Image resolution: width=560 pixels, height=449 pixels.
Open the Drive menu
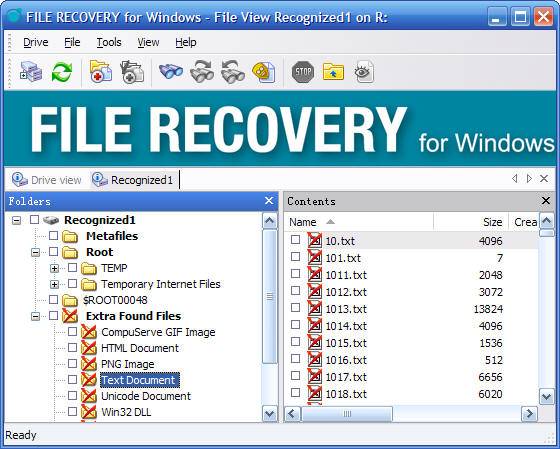pyautogui.click(x=36, y=42)
